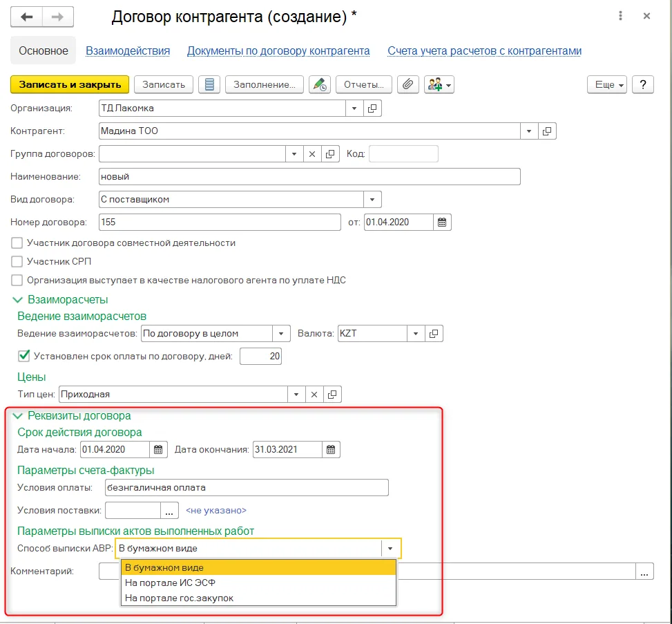Open the Заполнение... button
Viewport: 672px width, 624px height.
(x=265, y=84)
